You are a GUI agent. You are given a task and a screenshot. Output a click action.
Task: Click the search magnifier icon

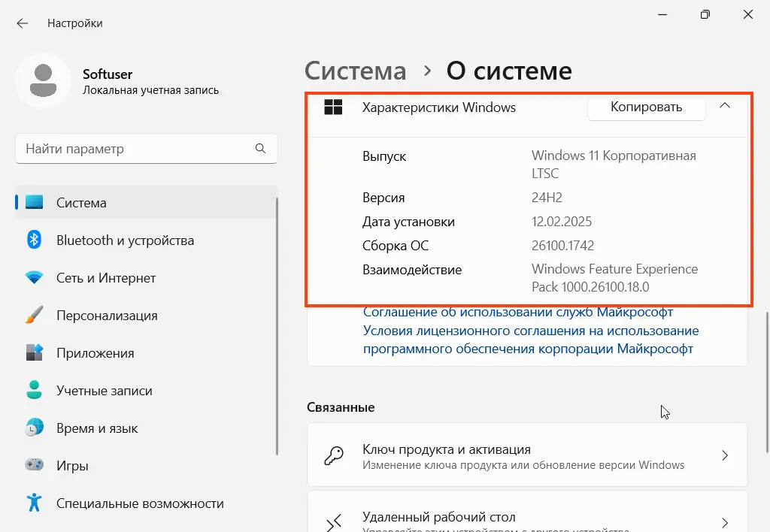point(260,148)
